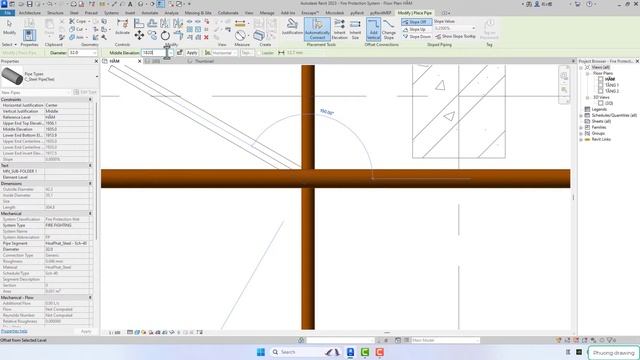Collapse the Mechanical section
This screenshot has width=640, height=360.
tap(90, 213)
